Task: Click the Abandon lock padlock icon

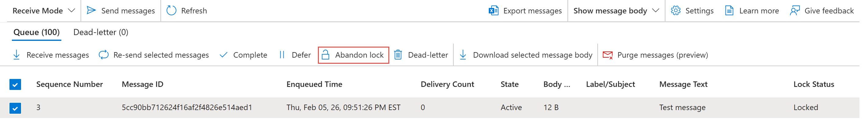Action: 325,55
